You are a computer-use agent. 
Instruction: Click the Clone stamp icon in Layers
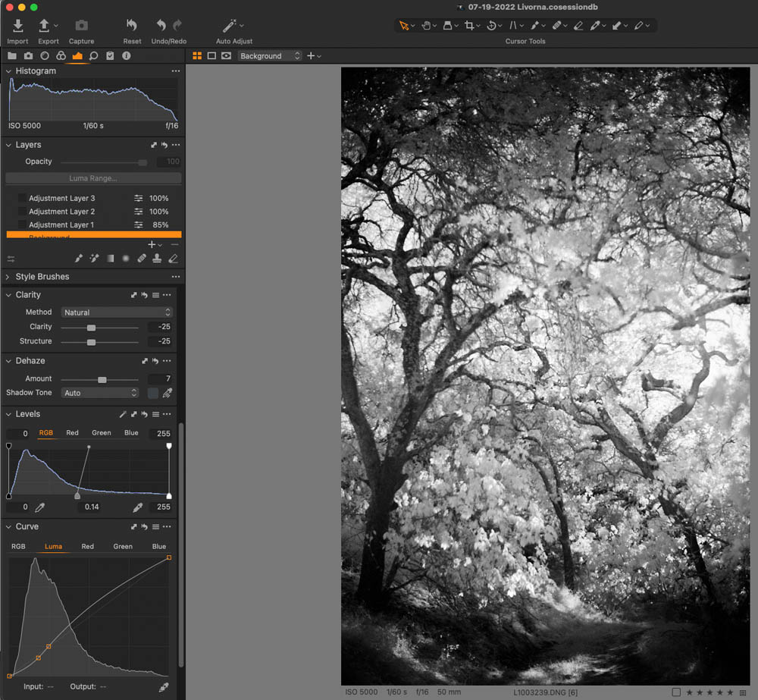(157, 259)
